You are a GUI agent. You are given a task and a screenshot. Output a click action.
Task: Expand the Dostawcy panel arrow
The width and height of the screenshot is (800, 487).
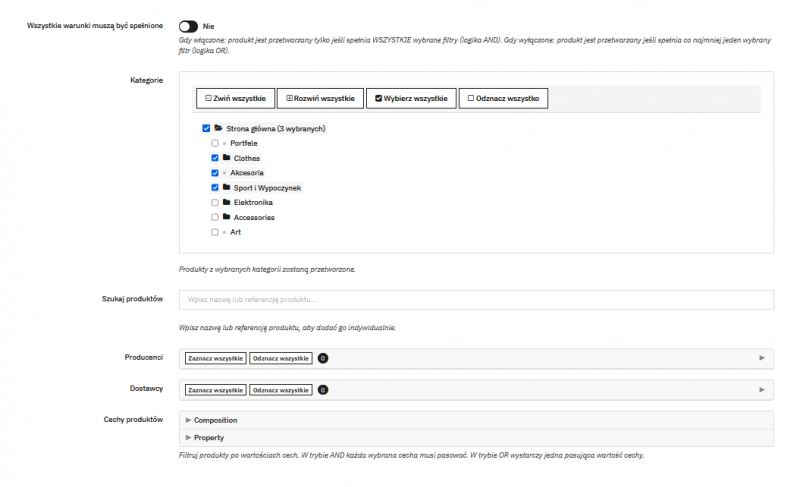tap(762, 390)
